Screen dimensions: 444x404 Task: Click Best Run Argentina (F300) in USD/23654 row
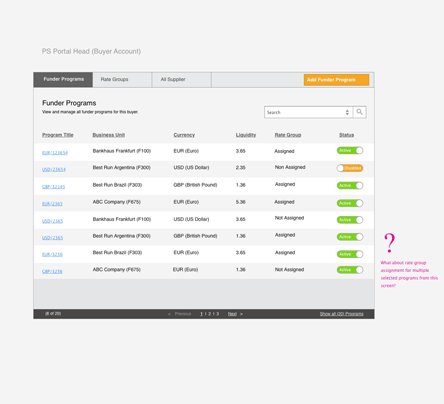tap(122, 168)
